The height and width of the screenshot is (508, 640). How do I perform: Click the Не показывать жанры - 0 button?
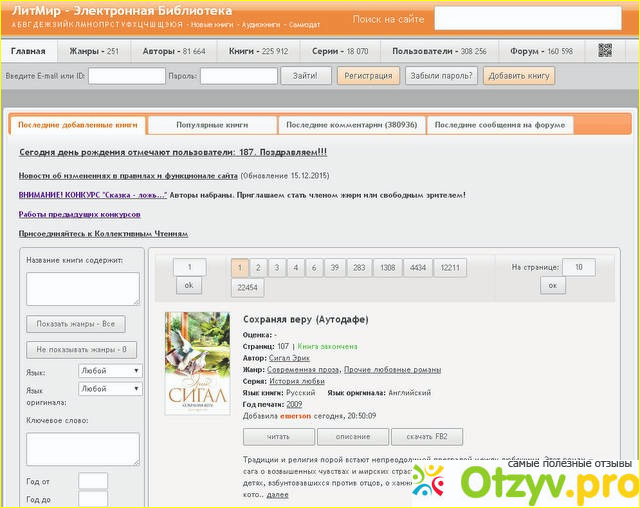[x=81, y=350]
